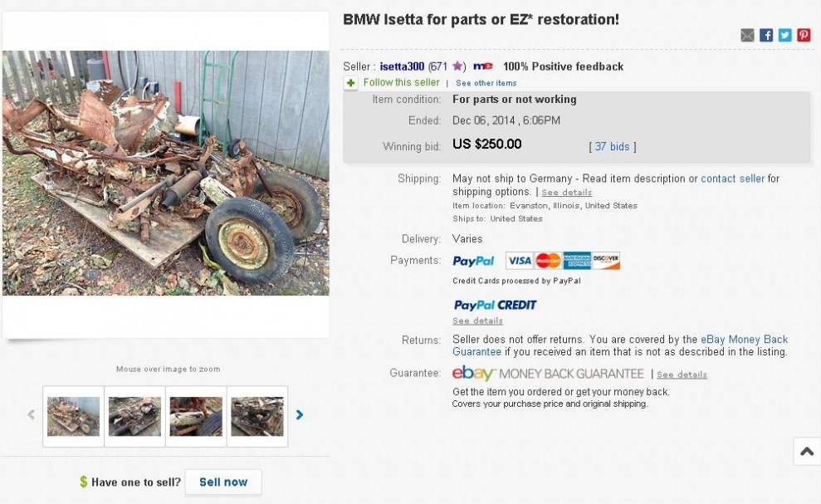The height and width of the screenshot is (504, 821).
Task: Share this listing on Twitter
Action: 784,35
